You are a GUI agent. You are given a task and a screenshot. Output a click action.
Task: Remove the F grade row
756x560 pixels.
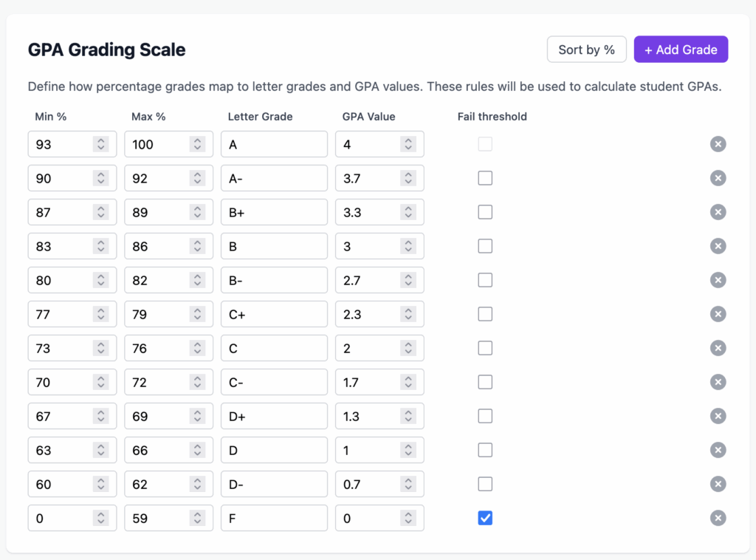pyautogui.click(x=718, y=518)
